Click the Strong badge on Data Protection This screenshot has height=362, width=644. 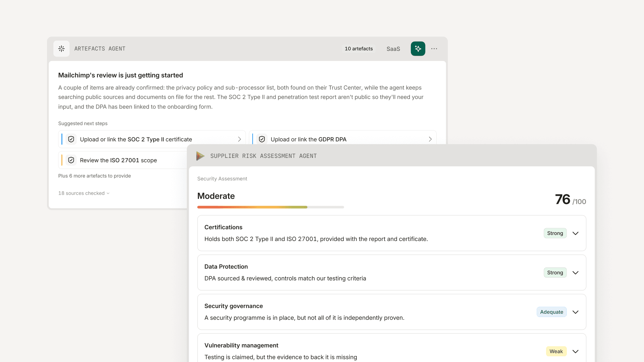coord(555,273)
